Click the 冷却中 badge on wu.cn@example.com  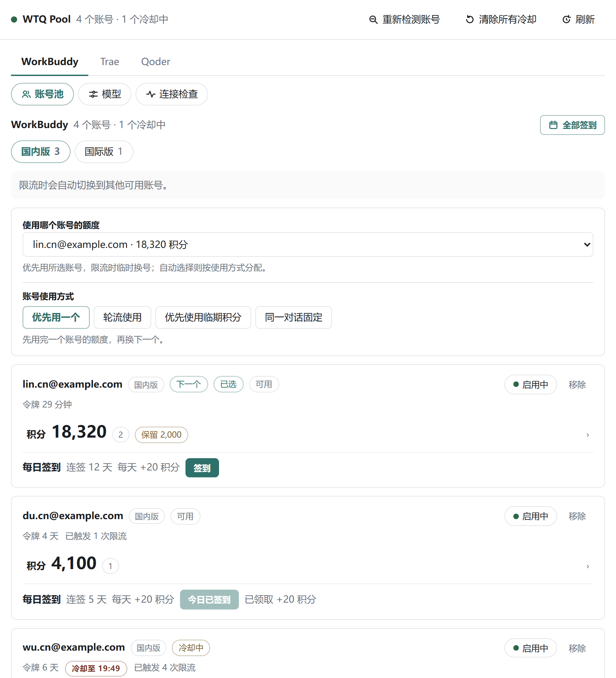tap(191, 648)
